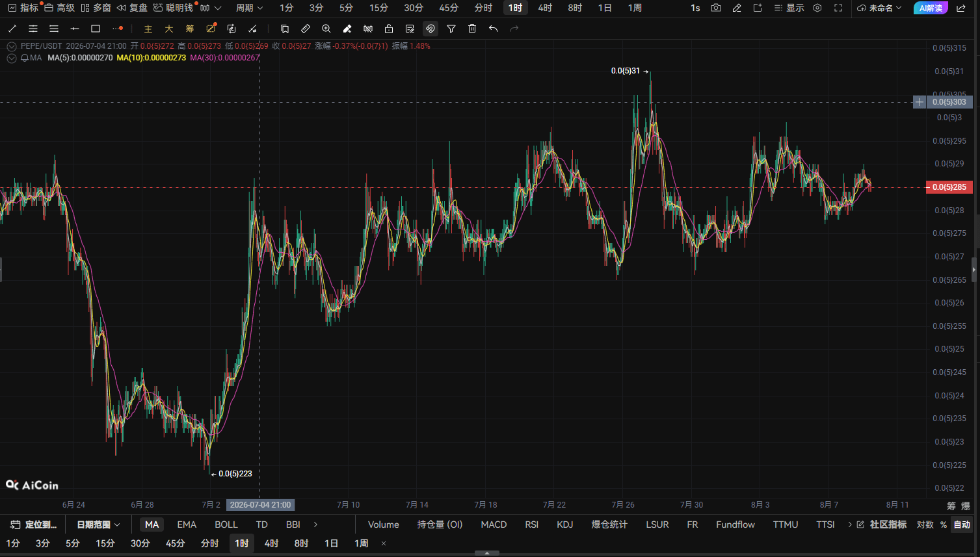The image size is (980, 557).
Task: Enable the BOLL main indicator
Action: 226,525
